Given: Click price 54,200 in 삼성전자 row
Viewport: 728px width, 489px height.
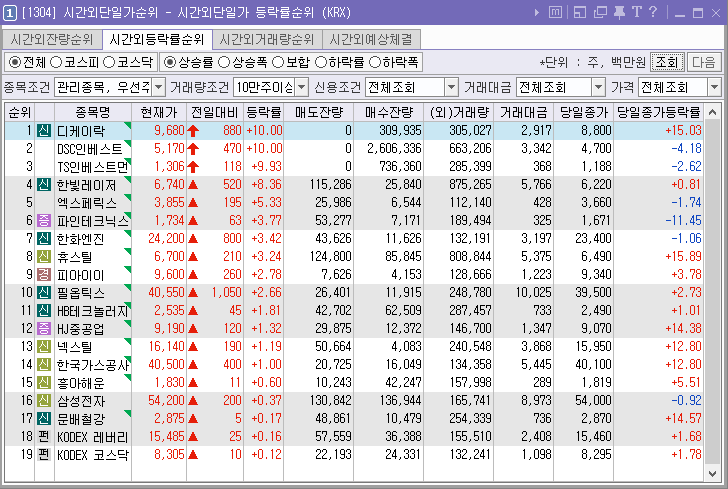Looking at the screenshot, I should (x=166, y=400).
